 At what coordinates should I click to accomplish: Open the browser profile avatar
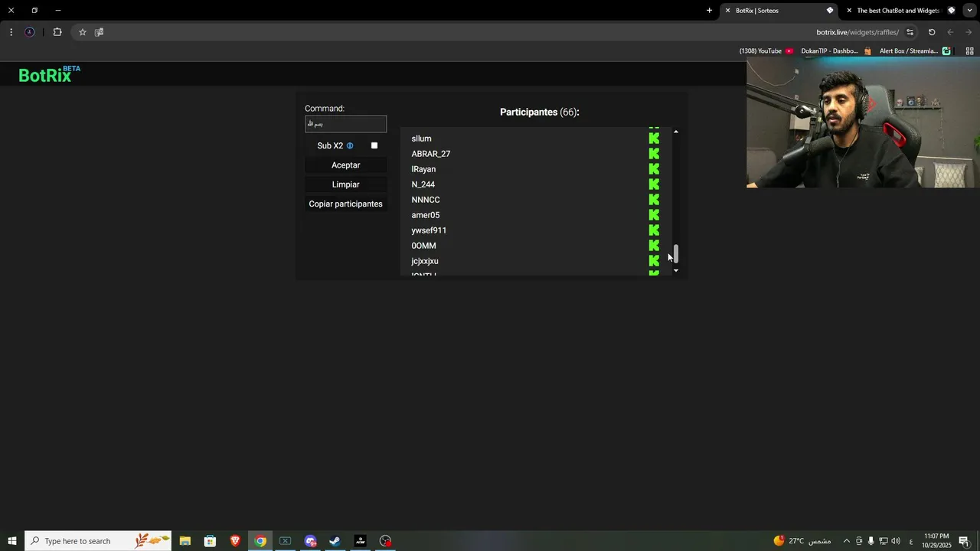(x=30, y=32)
